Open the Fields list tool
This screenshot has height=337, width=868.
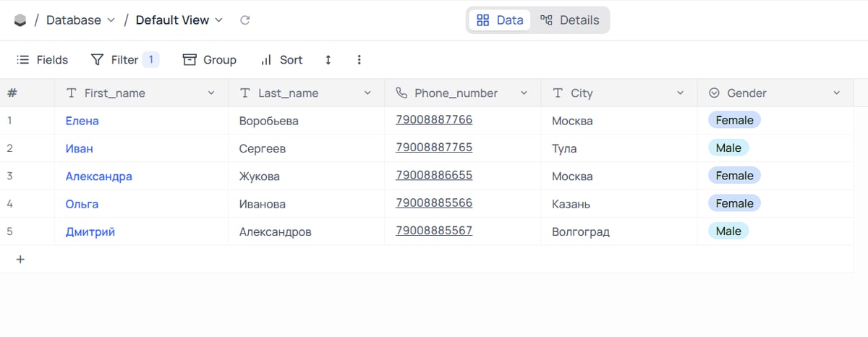pos(42,60)
